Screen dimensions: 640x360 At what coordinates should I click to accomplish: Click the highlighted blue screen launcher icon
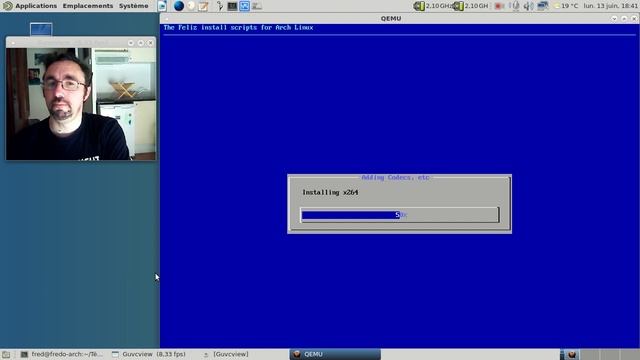coord(244,6)
